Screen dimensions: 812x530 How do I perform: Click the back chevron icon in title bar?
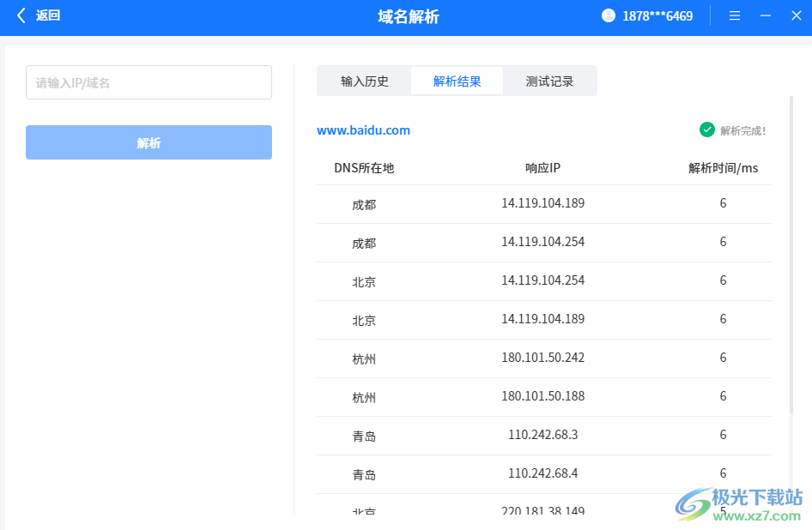pos(21,15)
